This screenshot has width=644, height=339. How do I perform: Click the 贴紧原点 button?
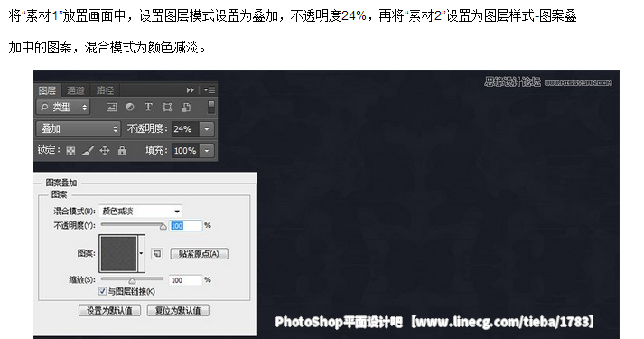tap(199, 253)
